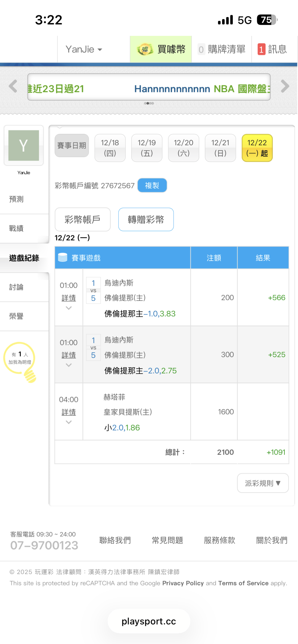The height and width of the screenshot is (644, 298).
Task: Click the 轉贈彩幣 button
Action: 146,219
